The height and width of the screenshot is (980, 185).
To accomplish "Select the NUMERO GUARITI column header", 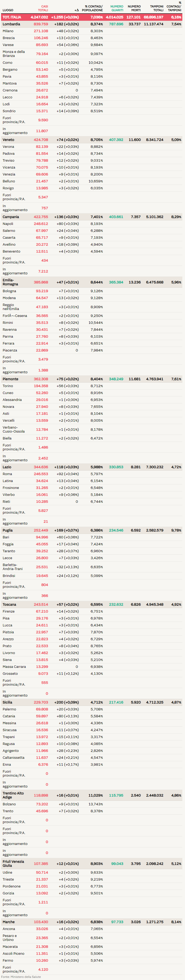I will tap(117, 8).
